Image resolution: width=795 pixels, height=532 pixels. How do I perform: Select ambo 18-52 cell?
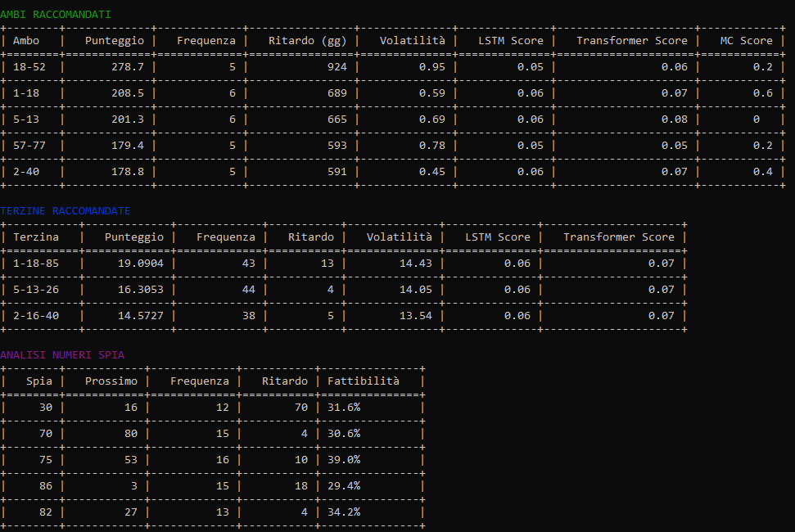pos(29,67)
